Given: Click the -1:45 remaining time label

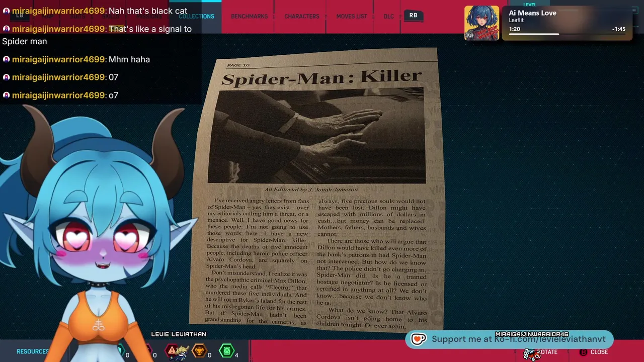Looking at the screenshot, I should [x=619, y=29].
